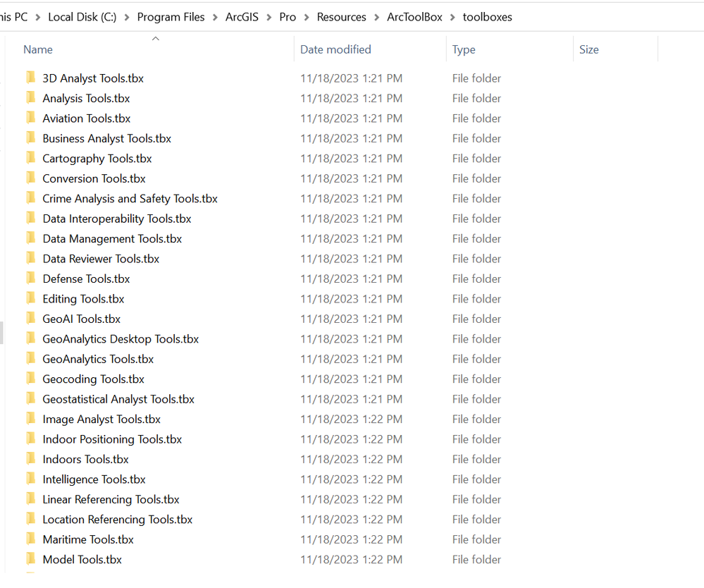Click File folder type of 3D Analyst Tools.tbx
The height and width of the screenshot is (588, 704).
click(476, 78)
